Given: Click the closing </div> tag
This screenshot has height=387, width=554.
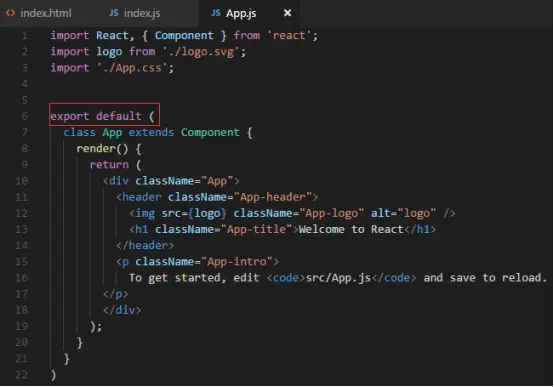Looking at the screenshot, I should (122, 310).
